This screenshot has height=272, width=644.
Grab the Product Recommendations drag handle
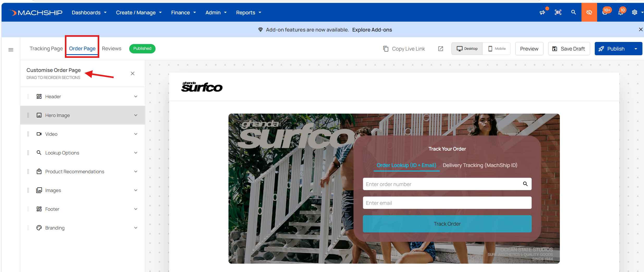pyautogui.click(x=28, y=171)
